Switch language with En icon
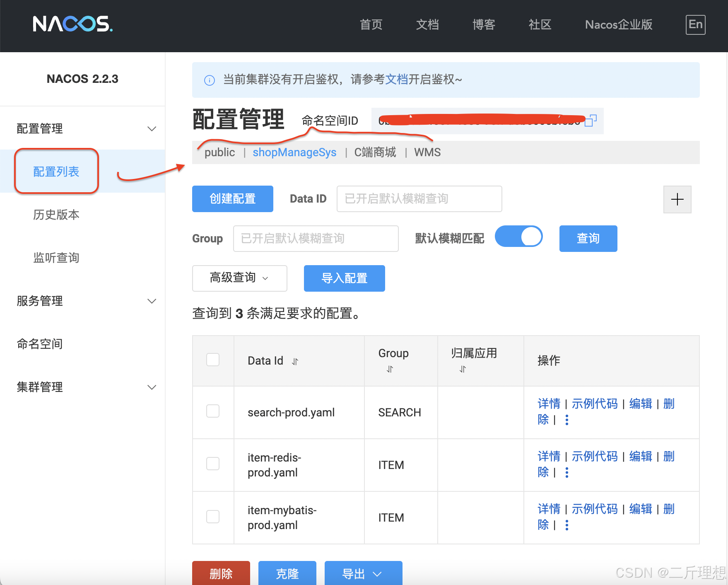The height and width of the screenshot is (585, 728). point(695,24)
